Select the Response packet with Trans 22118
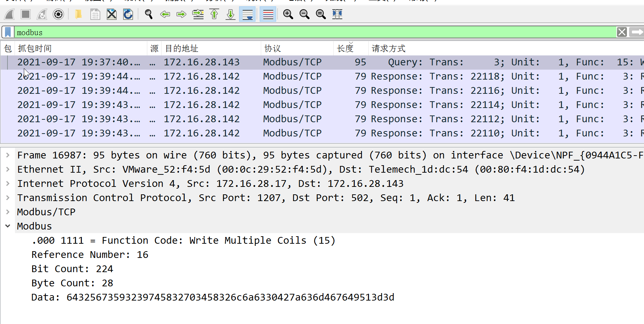This screenshot has width=644, height=324. [x=322, y=76]
